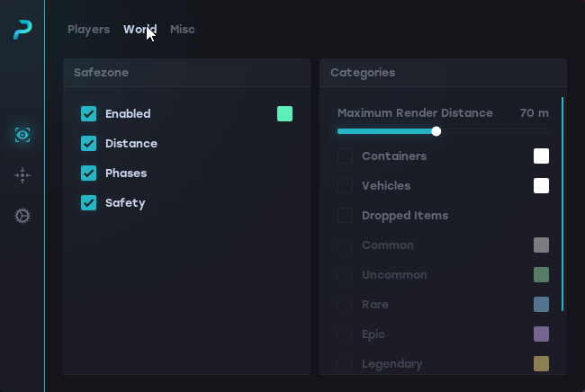
Task: Click the Maximum Render Distance slider handle
Action: 436,131
